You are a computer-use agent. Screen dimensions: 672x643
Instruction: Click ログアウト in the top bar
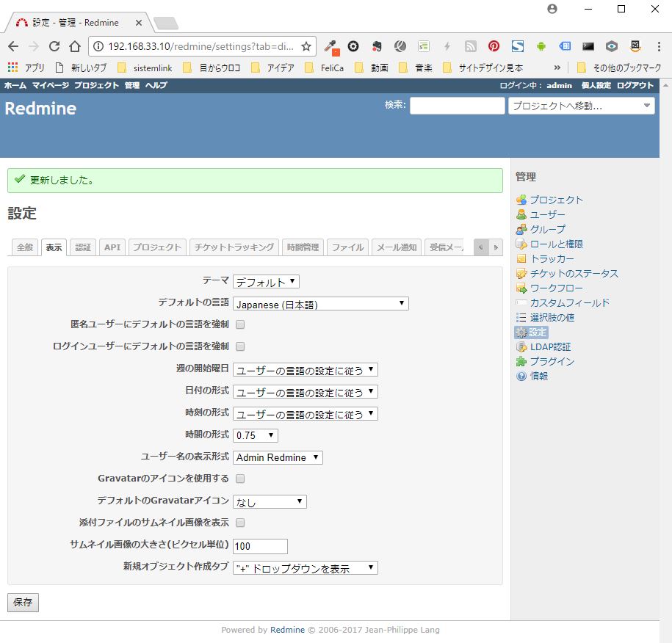[635, 85]
